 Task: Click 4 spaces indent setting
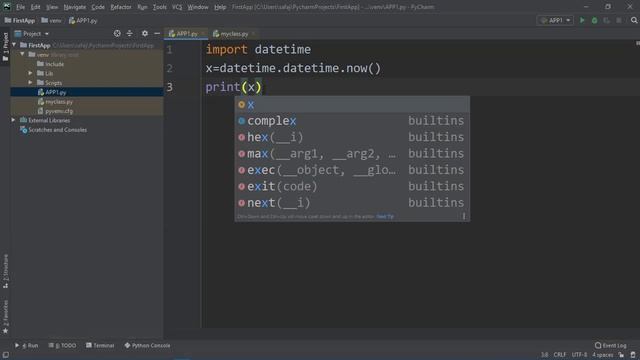(x=603, y=355)
